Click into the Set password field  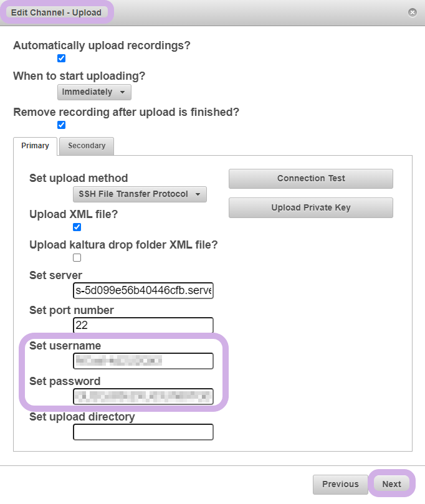143,396
